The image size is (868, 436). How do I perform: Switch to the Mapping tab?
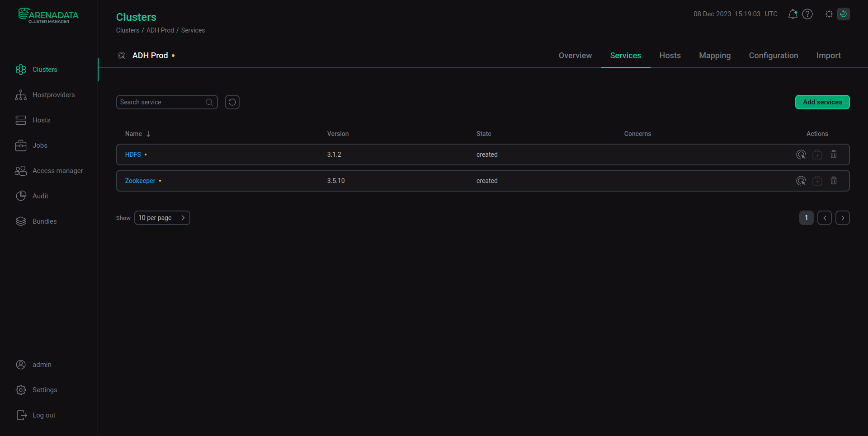tap(715, 56)
